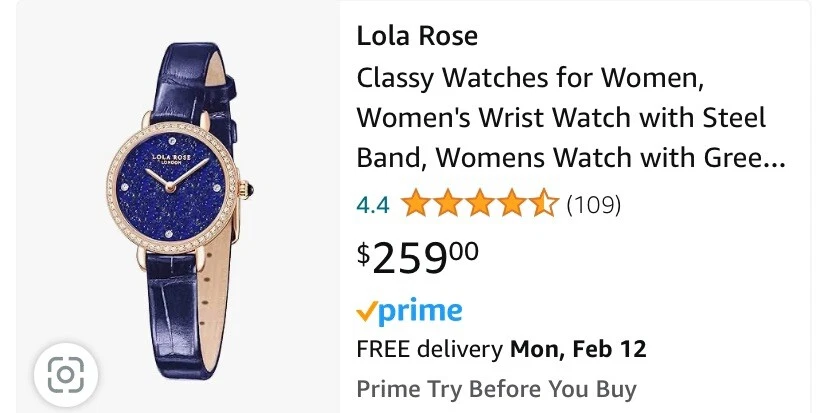The width and height of the screenshot is (824, 413).
Task: Click the middle third rating star
Action: click(479, 205)
